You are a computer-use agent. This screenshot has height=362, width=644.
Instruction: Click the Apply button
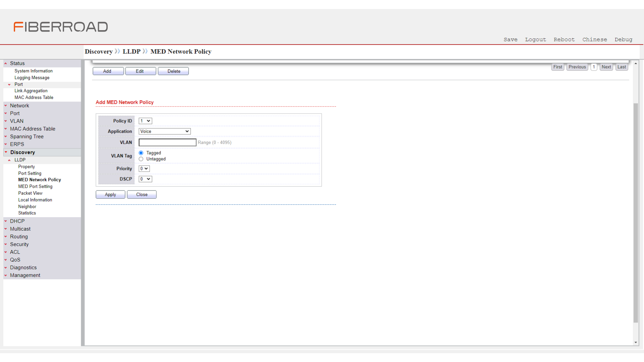[110, 195]
